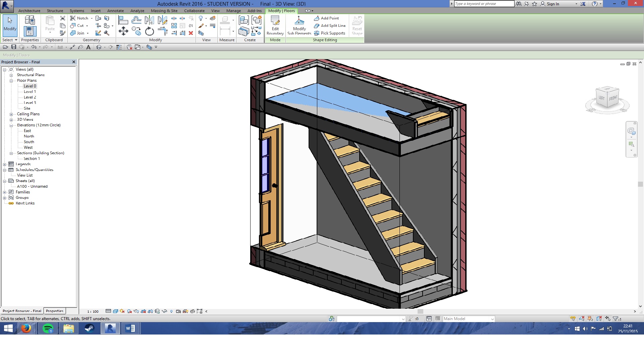This screenshot has height=362, width=644.
Task: Select the Move tool in Modify panel
Action: [x=123, y=31]
